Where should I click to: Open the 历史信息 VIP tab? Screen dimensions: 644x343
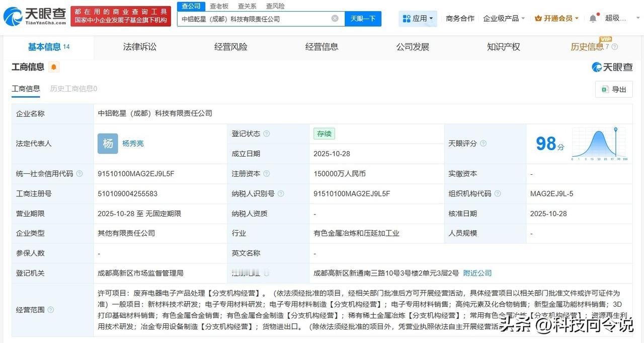click(590, 46)
